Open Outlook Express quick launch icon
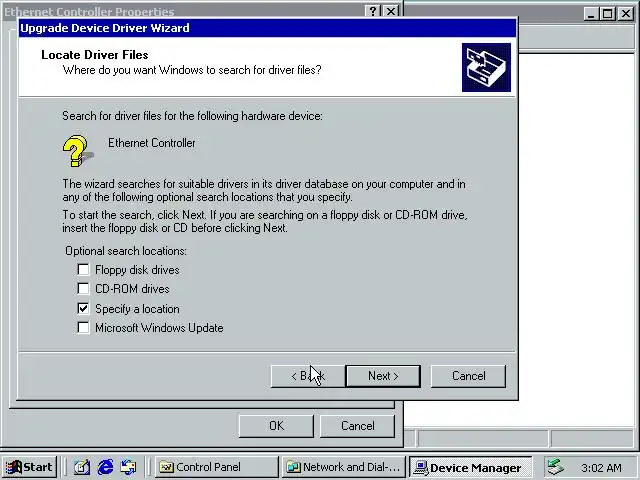This screenshot has height=480, width=640. click(x=129, y=467)
